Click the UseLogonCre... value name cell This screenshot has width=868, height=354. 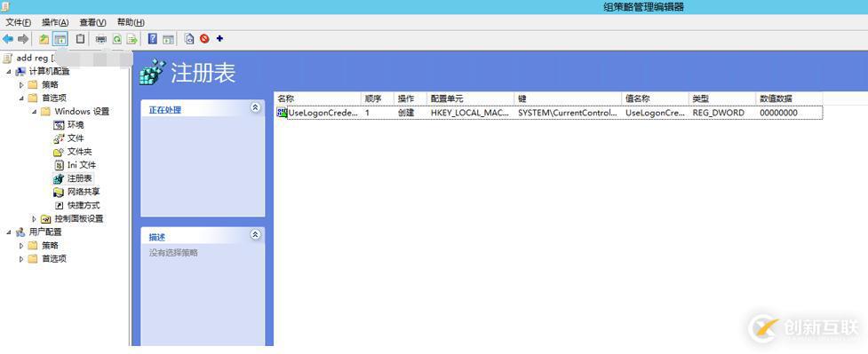[x=655, y=113]
